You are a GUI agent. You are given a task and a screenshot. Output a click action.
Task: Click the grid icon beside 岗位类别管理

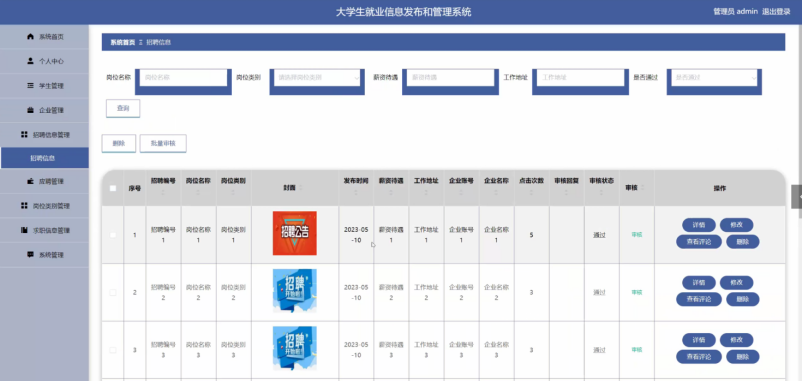[24, 206]
